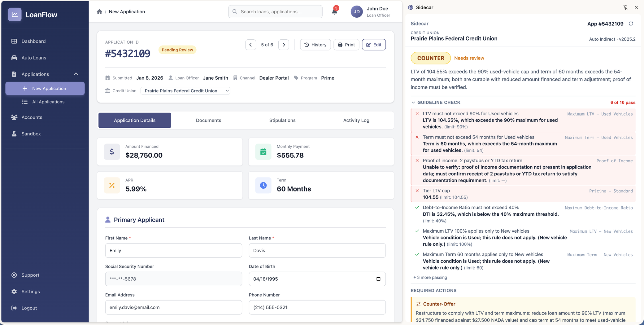Open Sandbox in the sidebar
This screenshot has height=325, width=644.
45,134
